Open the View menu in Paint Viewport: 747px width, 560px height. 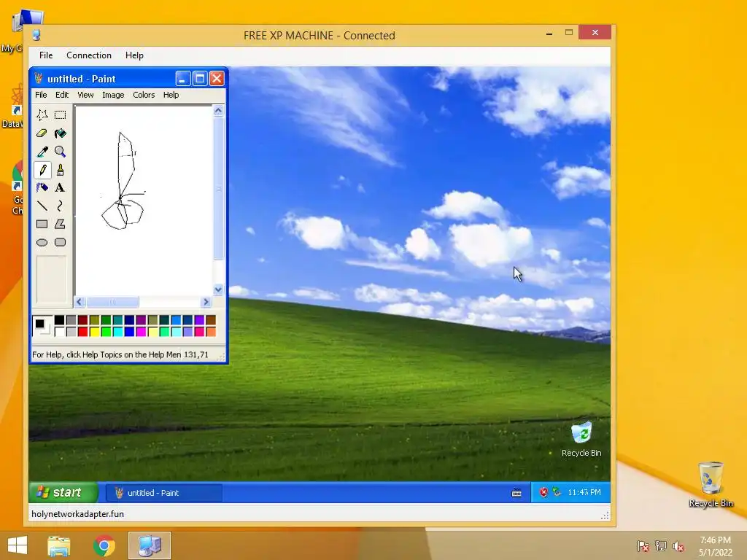[x=86, y=95]
